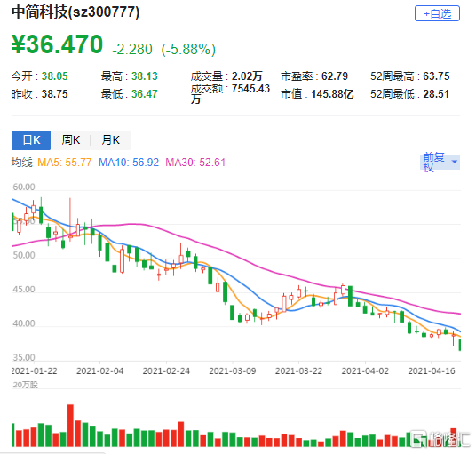Select the MA30: 52.61 indicator label

coord(195,163)
